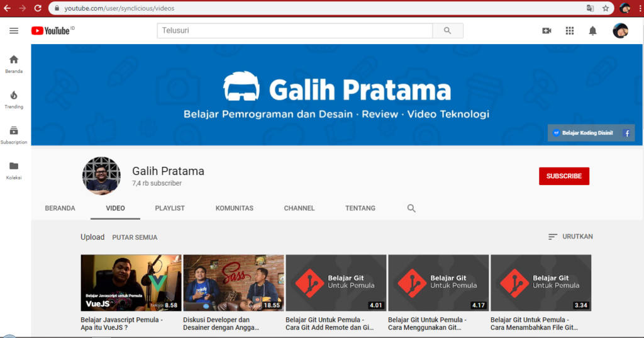Open the Cara Menambahkan File Git title
Image resolution: width=644 pixels, height=338 pixels.
[534, 324]
